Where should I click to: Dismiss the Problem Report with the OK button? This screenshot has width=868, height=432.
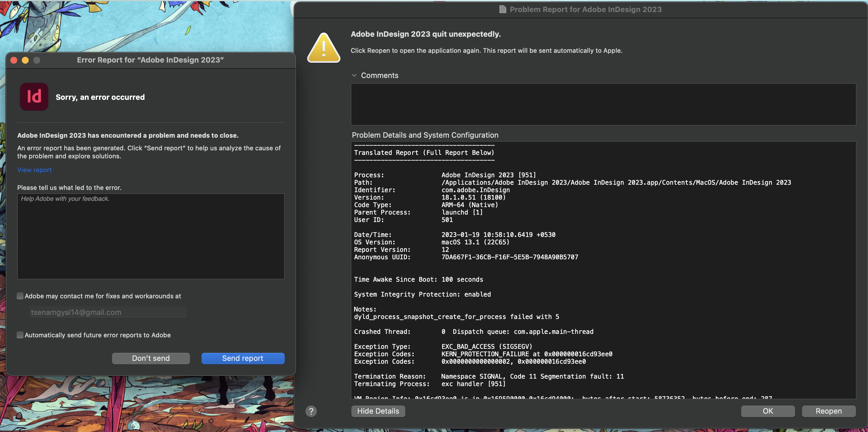click(768, 411)
